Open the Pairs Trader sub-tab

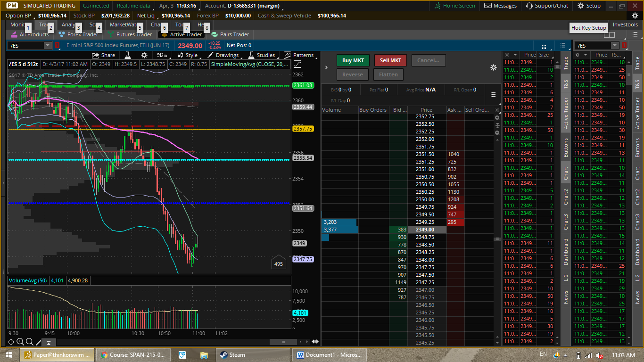(x=230, y=34)
